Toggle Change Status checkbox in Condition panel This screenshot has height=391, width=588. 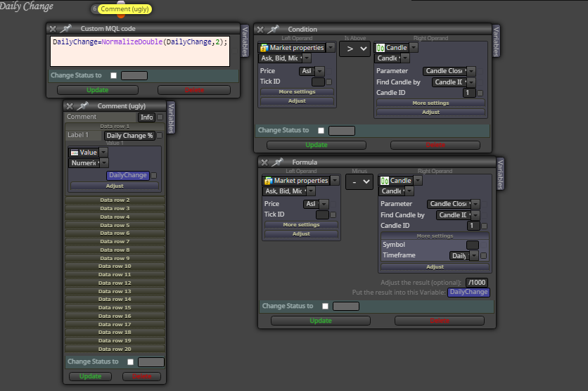(x=321, y=131)
